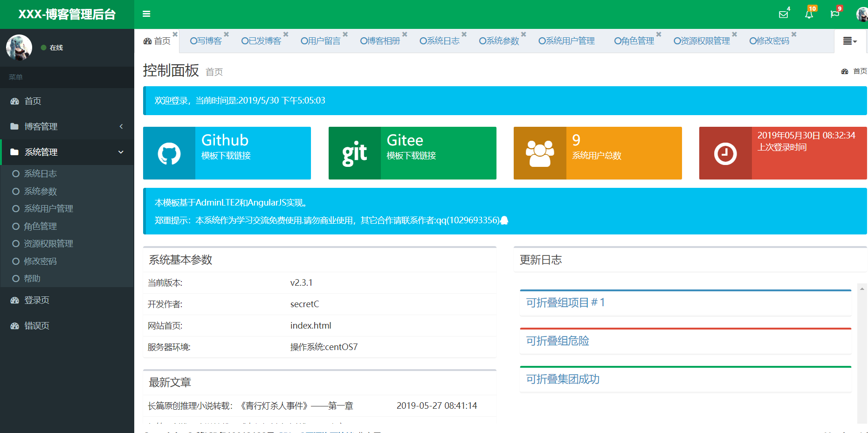The width and height of the screenshot is (868, 433).
Task: Expand 可折叠组项目 #1 panel
Action: tap(565, 303)
